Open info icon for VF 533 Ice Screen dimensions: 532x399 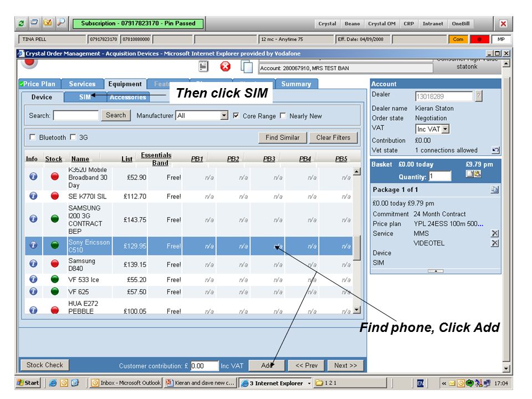[33, 279]
